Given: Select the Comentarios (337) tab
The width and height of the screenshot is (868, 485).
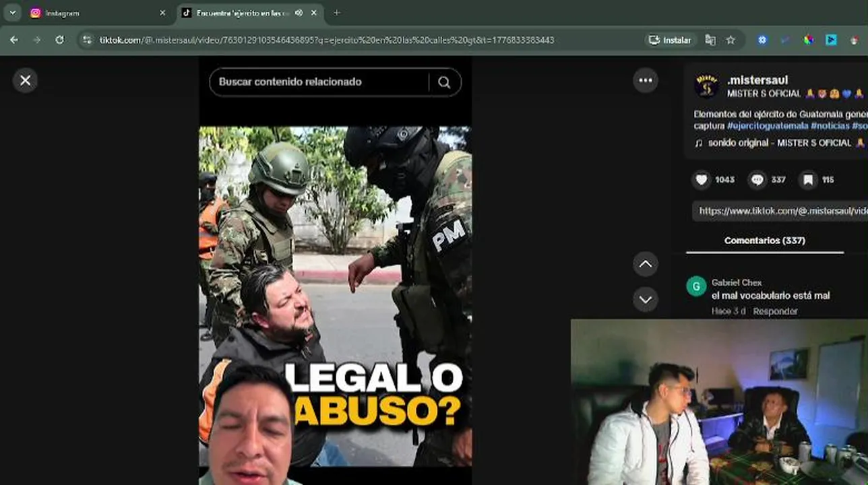Looking at the screenshot, I should (x=765, y=240).
